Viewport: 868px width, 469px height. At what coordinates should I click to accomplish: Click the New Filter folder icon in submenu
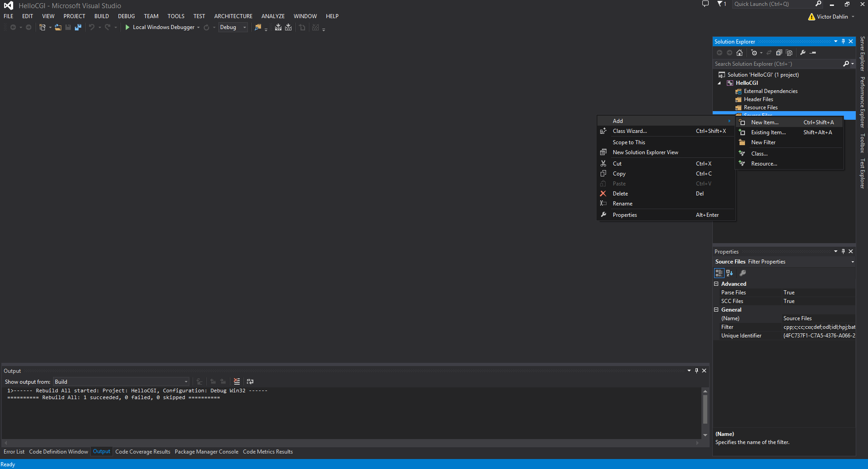(x=742, y=142)
